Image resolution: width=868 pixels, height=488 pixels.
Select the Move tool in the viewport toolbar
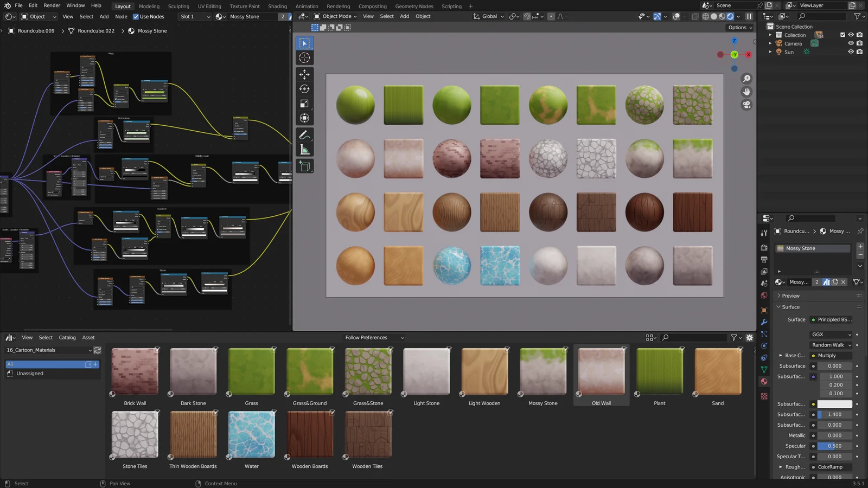click(304, 73)
